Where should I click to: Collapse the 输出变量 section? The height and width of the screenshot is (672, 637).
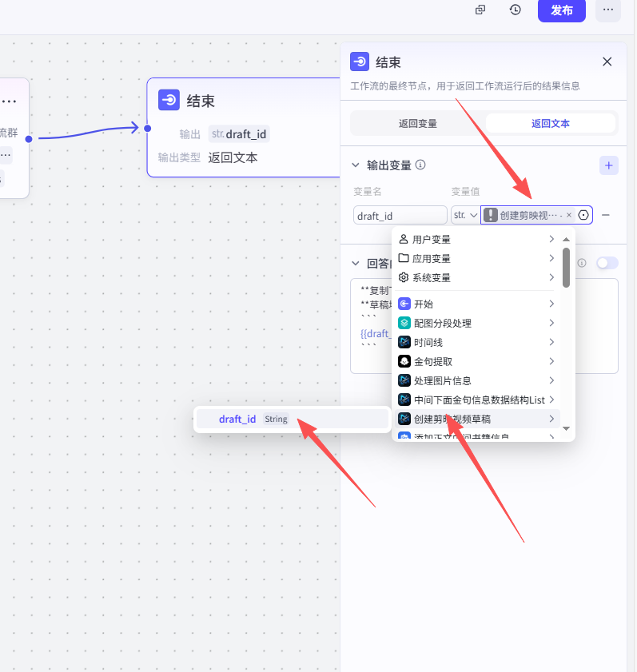click(x=356, y=165)
